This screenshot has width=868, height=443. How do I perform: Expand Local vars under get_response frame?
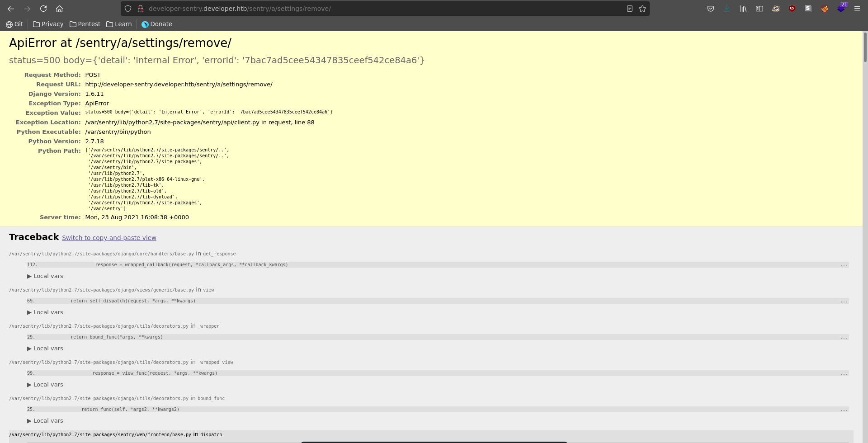point(45,276)
